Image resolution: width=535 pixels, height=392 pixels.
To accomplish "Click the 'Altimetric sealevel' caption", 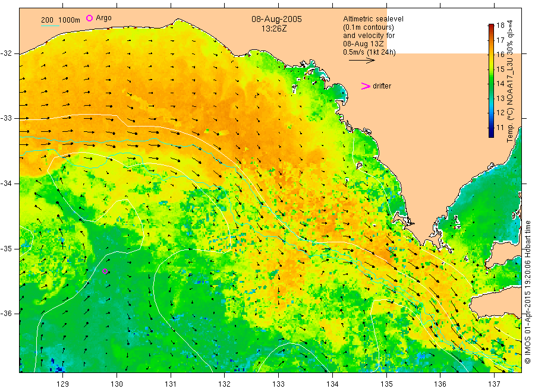I will [x=373, y=19].
